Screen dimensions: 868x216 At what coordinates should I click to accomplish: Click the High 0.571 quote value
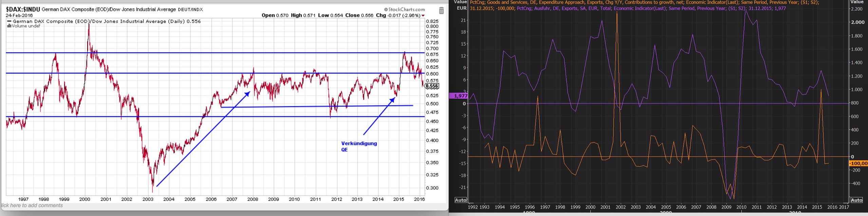coord(303,15)
